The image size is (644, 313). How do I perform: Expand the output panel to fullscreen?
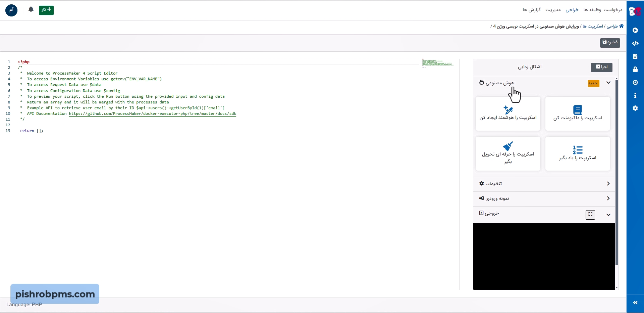[x=590, y=215]
